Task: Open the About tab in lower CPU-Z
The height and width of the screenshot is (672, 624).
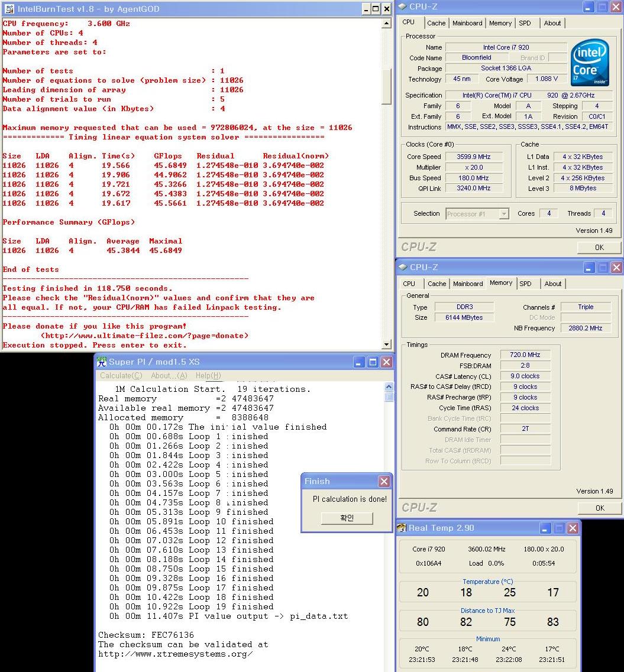Action: 553,284
